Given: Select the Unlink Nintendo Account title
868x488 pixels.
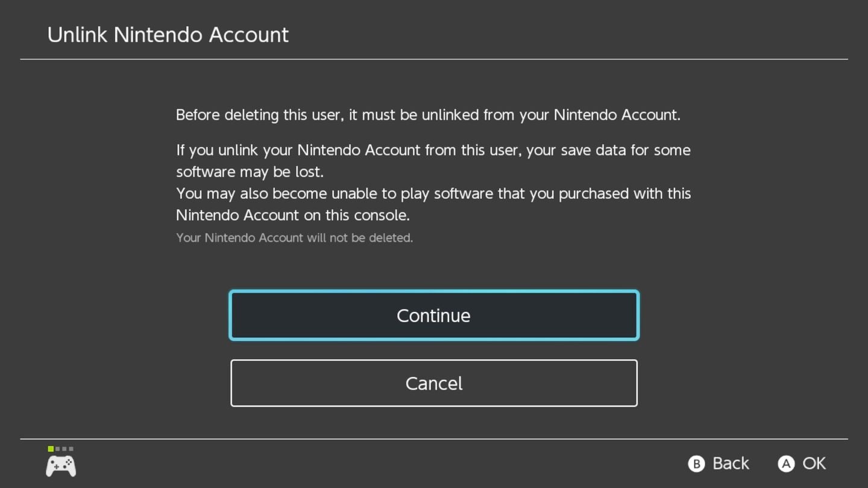Looking at the screenshot, I should click(168, 34).
